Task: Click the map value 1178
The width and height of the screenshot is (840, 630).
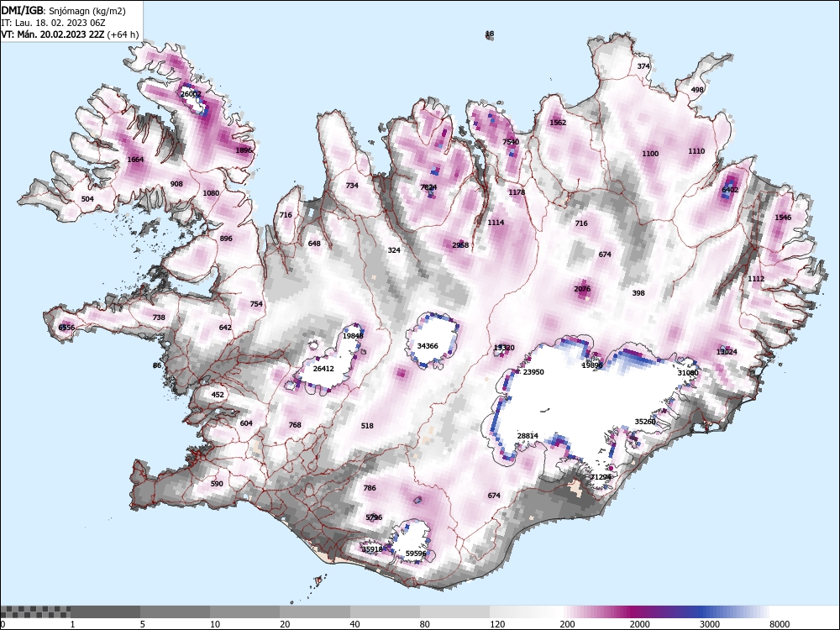Action: coord(517,192)
